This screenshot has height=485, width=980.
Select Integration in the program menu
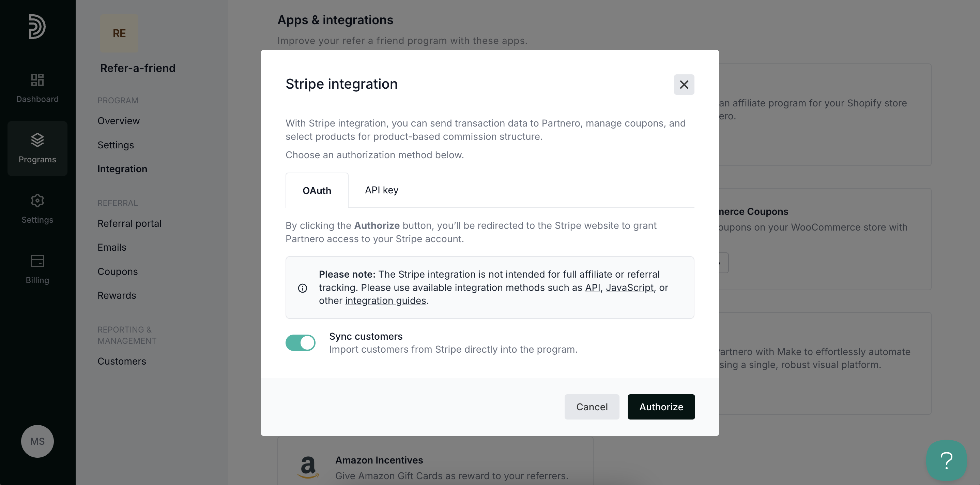(x=122, y=168)
